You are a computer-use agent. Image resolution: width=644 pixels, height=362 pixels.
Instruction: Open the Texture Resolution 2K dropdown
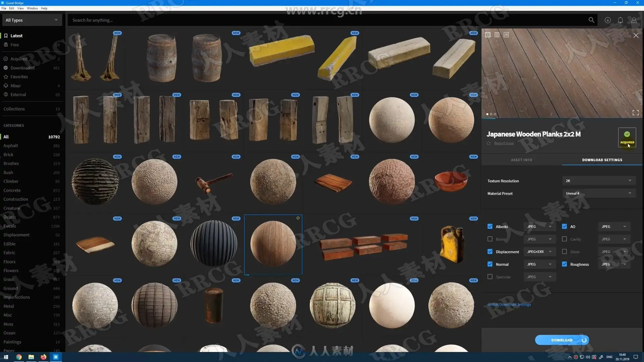[x=599, y=181]
